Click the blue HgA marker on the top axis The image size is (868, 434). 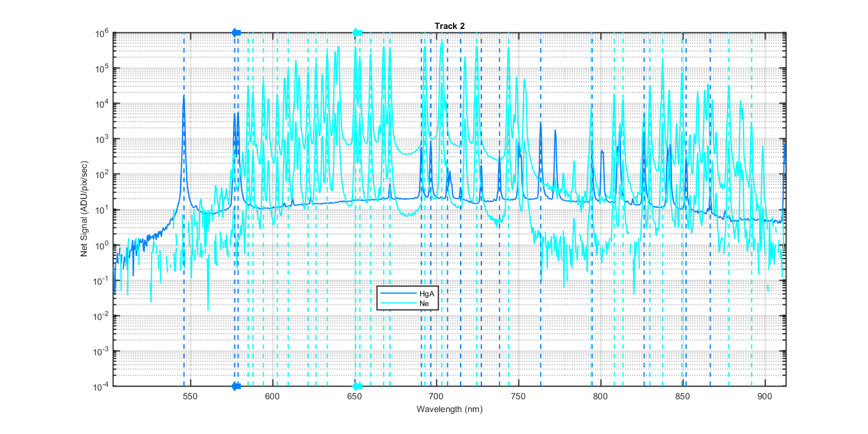click(x=236, y=32)
